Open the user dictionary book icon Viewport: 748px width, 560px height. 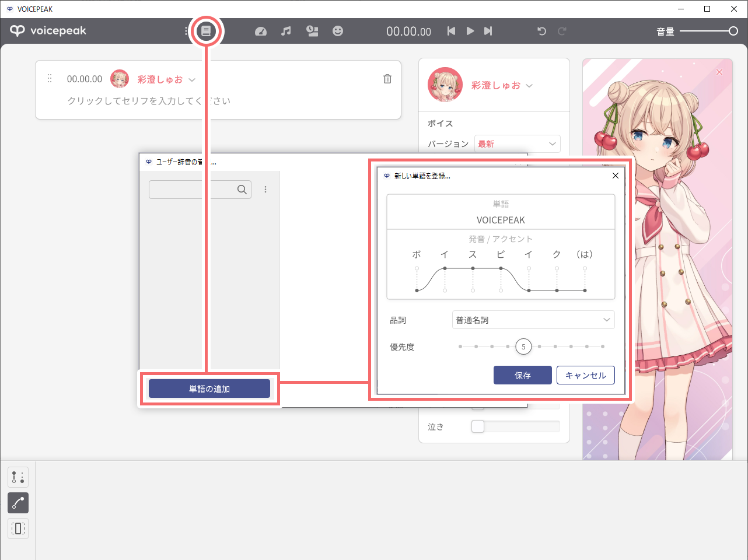pyautogui.click(x=206, y=31)
